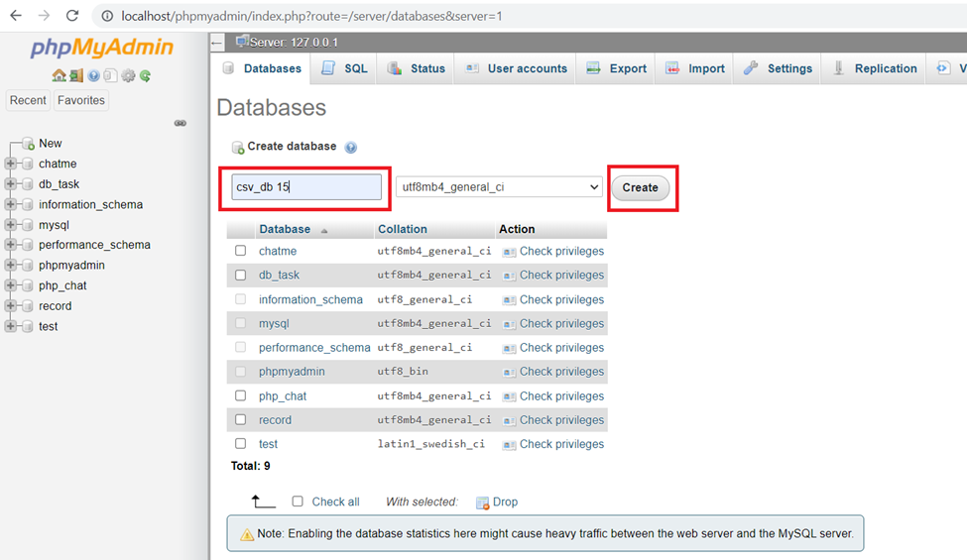This screenshot has width=967, height=560.
Task: Click the New database icon in tree
Action: tap(28, 144)
